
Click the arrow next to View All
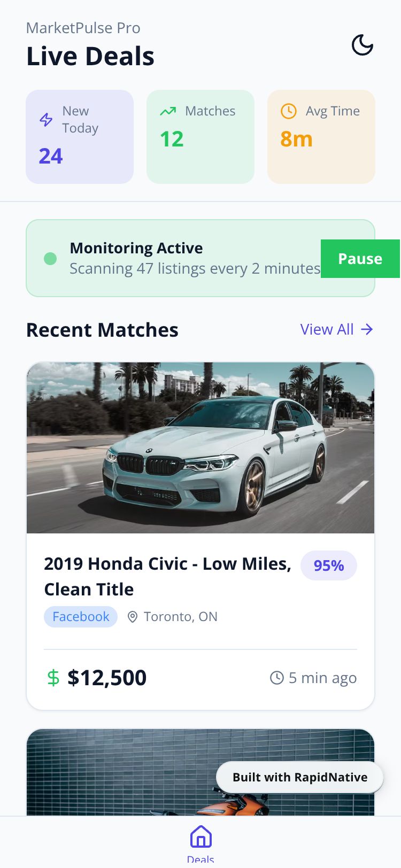pyautogui.click(x=367, y=329)
